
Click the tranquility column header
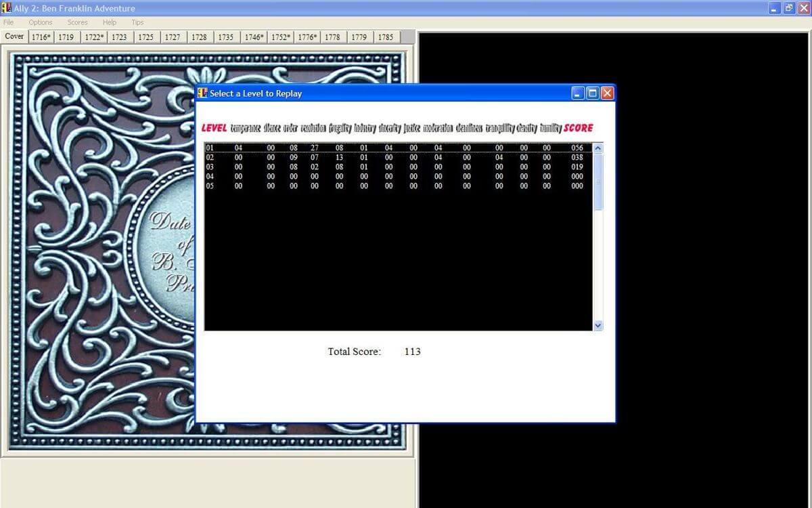[x=500, y=128]
